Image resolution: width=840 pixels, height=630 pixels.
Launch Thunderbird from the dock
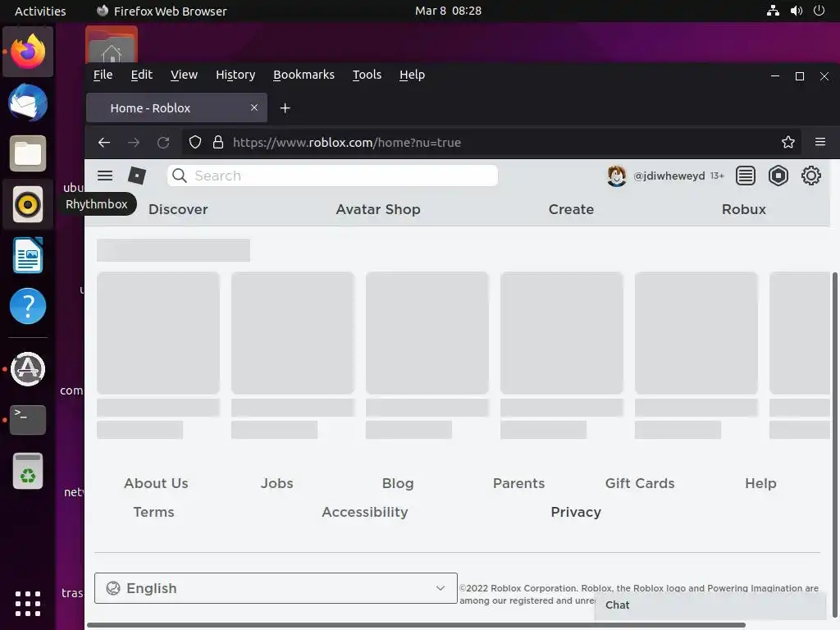[x=28, y=103]
